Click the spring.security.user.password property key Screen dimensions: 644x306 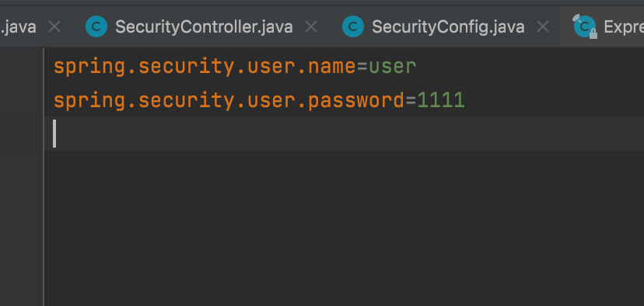click(229, 101)
